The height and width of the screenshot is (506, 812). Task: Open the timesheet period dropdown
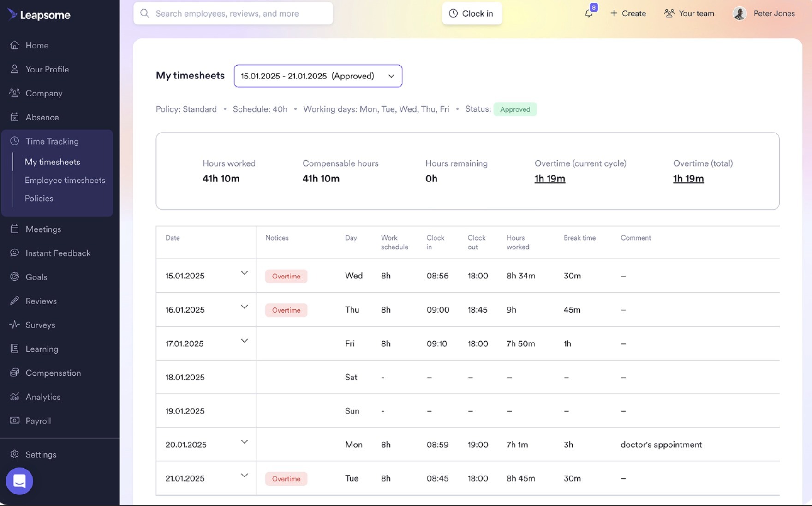click(318, 76)
